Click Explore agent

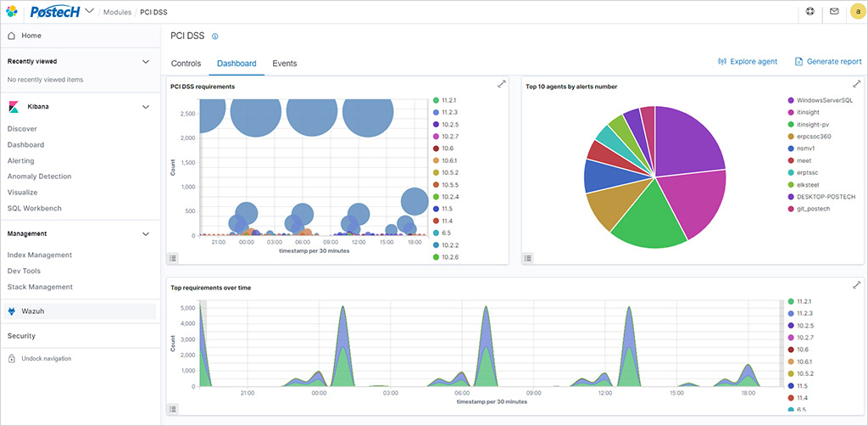tap(747, 62)
